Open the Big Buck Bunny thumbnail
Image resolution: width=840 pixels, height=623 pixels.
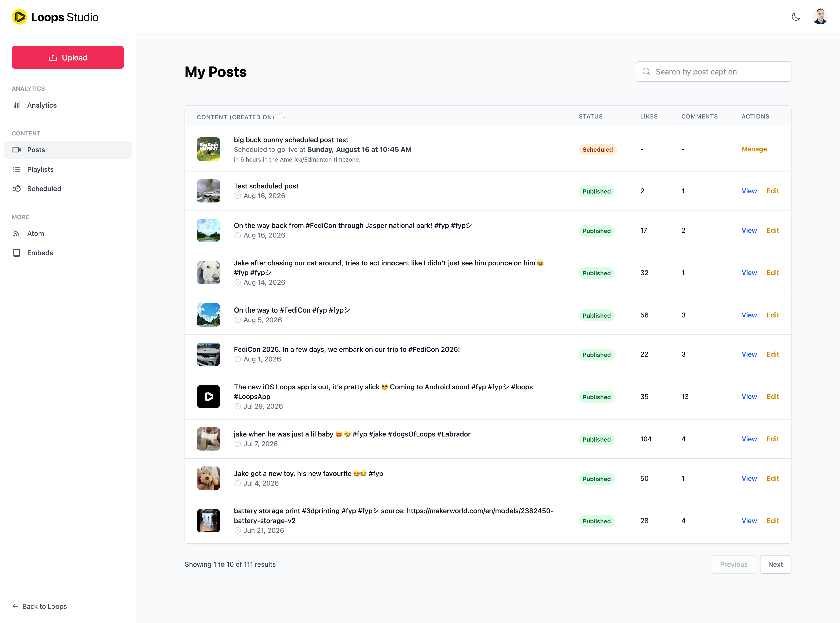pyautogui.click(x=208, y=149)
